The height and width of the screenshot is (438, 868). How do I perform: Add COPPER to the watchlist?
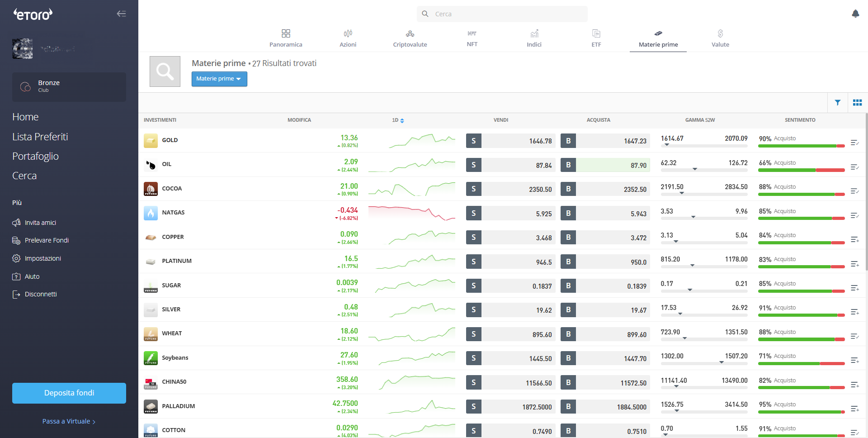tap(854, 239)
